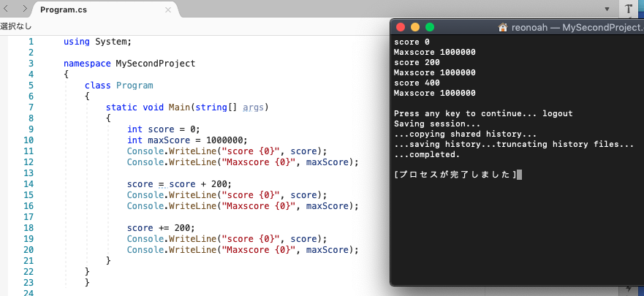This screenshot has width=644, height=296.
Task: Click line number 23 in gutter
Action: click(29, 282)
